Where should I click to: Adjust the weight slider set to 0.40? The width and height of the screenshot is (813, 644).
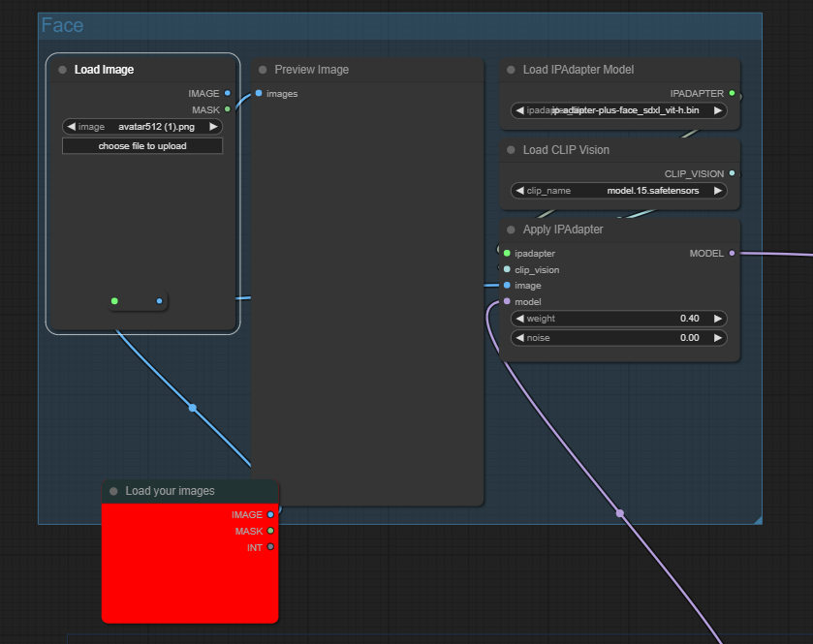[618, 318]
